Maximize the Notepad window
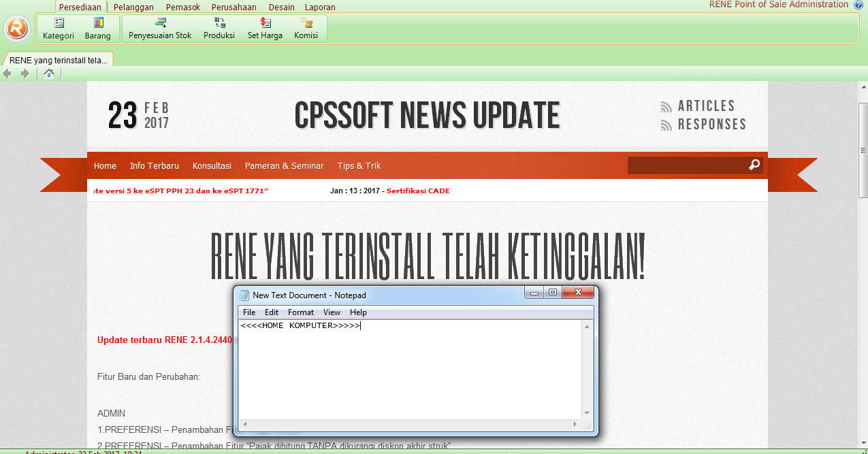Viewport: 868px width, 454px height. (553, 293)
